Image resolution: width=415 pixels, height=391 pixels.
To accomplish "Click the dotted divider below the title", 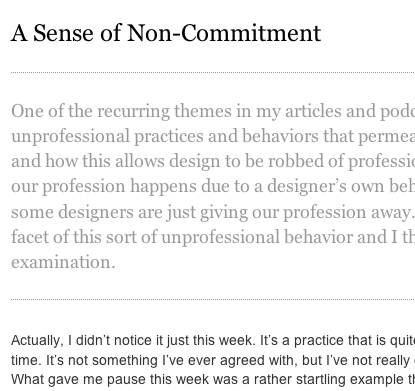I will point(213,72).
